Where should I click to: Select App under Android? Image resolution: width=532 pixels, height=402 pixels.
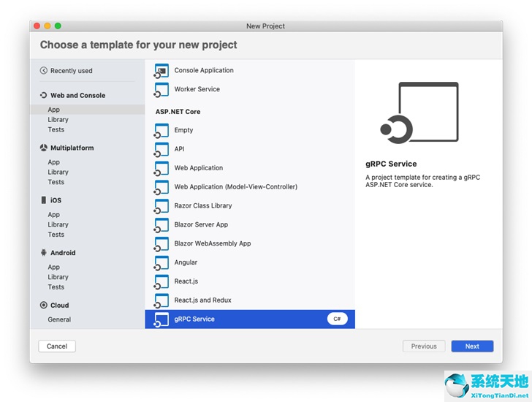point(53,268)
